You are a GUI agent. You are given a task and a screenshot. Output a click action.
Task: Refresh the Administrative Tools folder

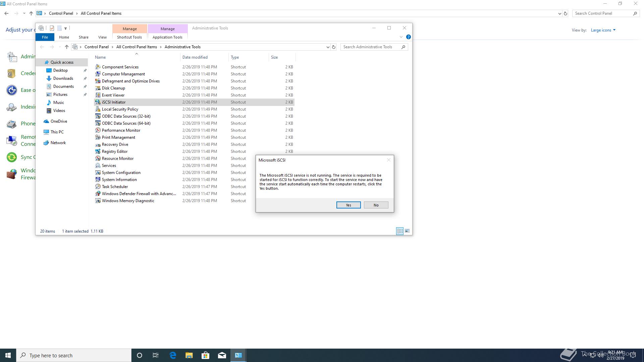pyautogui.click(x=334, y=47)
